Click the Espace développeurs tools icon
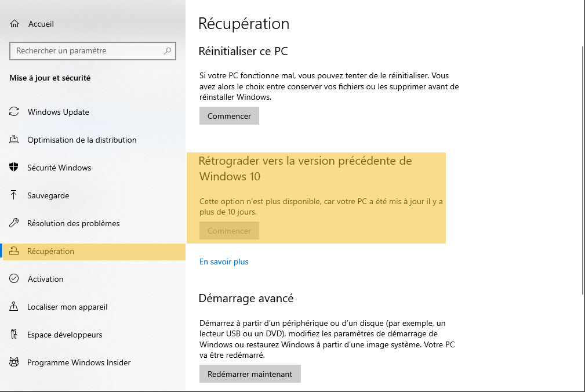 (x=14, y=334)
